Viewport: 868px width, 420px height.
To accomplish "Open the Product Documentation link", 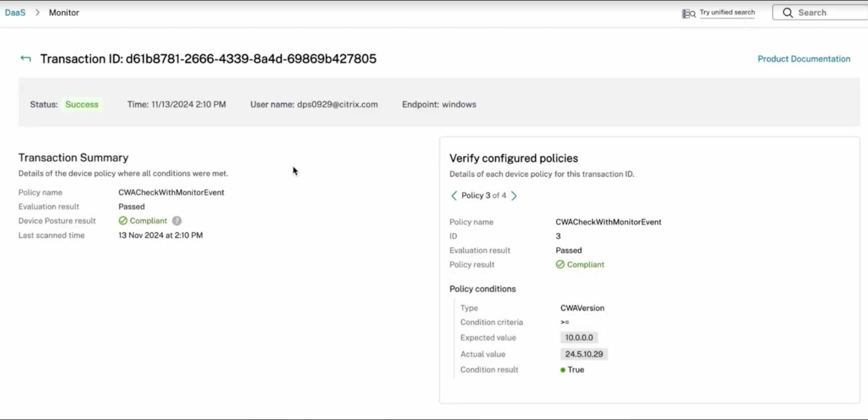I will (804, 59).
